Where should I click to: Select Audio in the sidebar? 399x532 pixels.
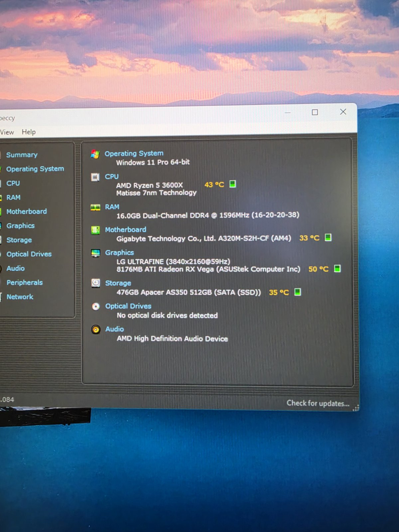(x=16, y=268)
